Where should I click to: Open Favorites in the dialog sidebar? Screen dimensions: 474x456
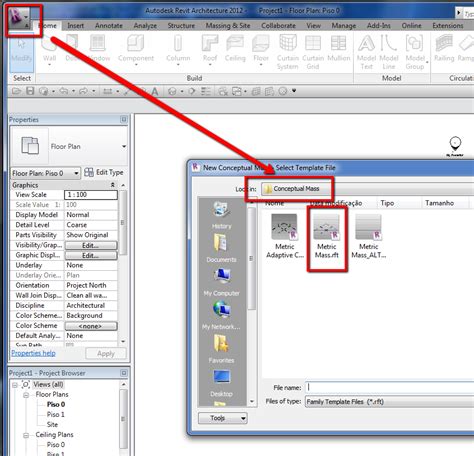[x=221, y=349]
